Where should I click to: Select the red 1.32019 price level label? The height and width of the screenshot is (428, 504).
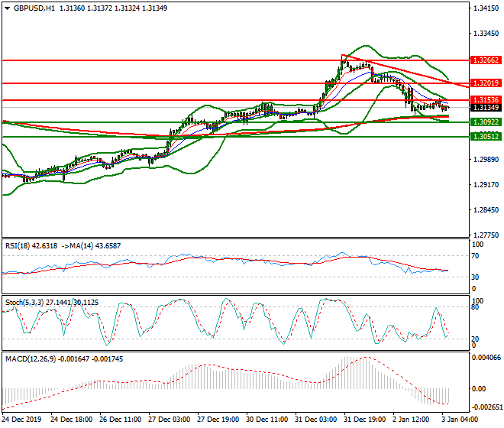(x=486, y=83)
